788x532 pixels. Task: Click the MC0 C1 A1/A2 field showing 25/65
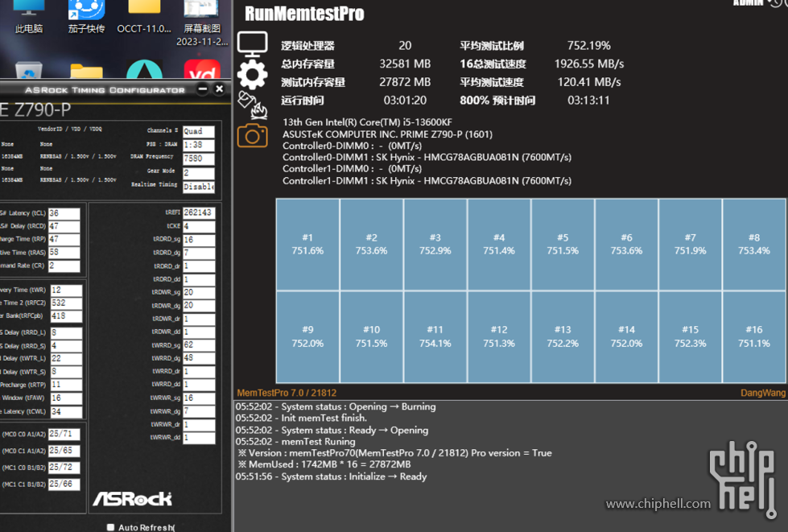pos(64,451)
